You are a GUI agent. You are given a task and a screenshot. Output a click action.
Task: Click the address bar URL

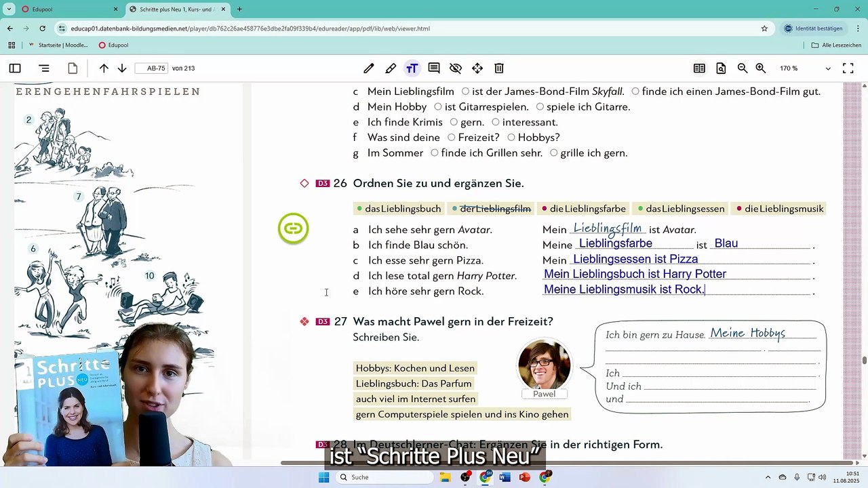click(250, 28)
